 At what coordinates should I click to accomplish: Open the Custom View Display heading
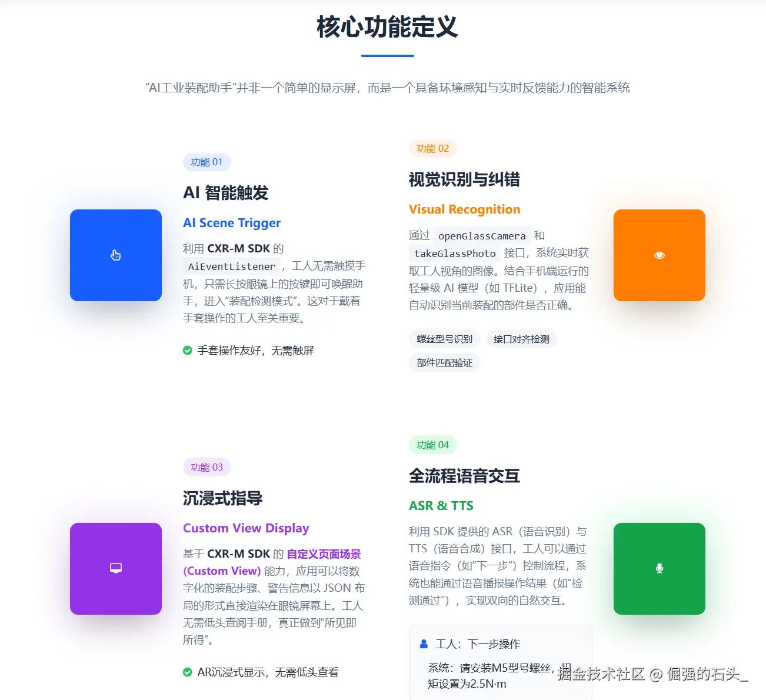pos(246,528)
